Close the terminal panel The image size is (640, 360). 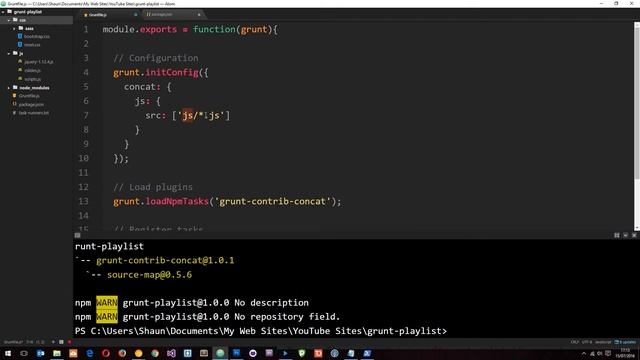[x=634, y=236]
